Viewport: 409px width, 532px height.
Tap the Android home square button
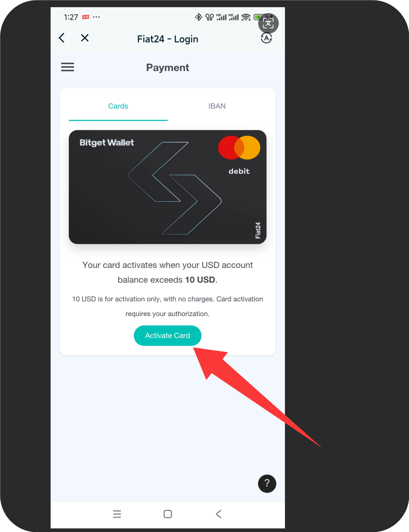(168, 514)
